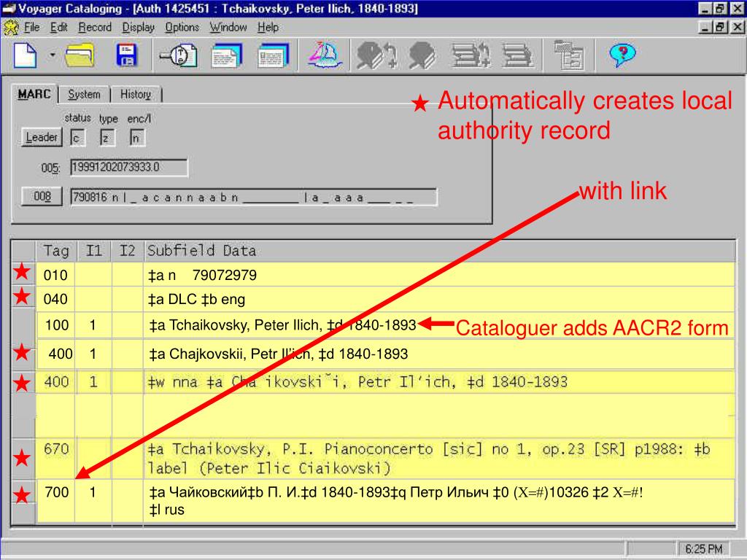Switch to the MARC tab

pos(34,94)
